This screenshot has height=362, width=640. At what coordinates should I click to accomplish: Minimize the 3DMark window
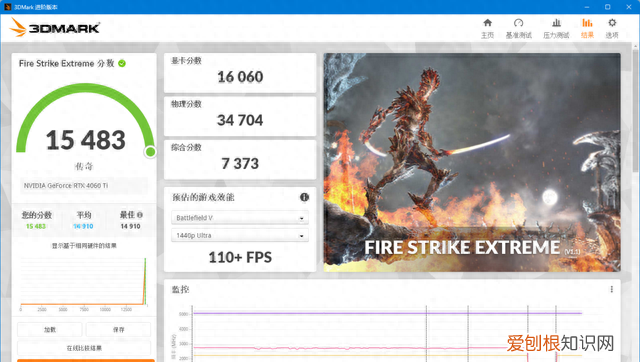coord(587,7)
